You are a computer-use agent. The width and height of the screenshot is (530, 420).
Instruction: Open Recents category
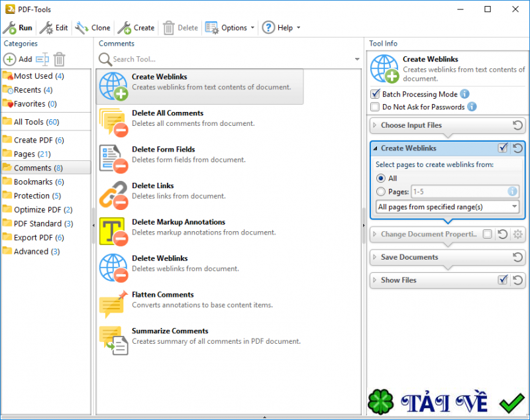[46, 90]
